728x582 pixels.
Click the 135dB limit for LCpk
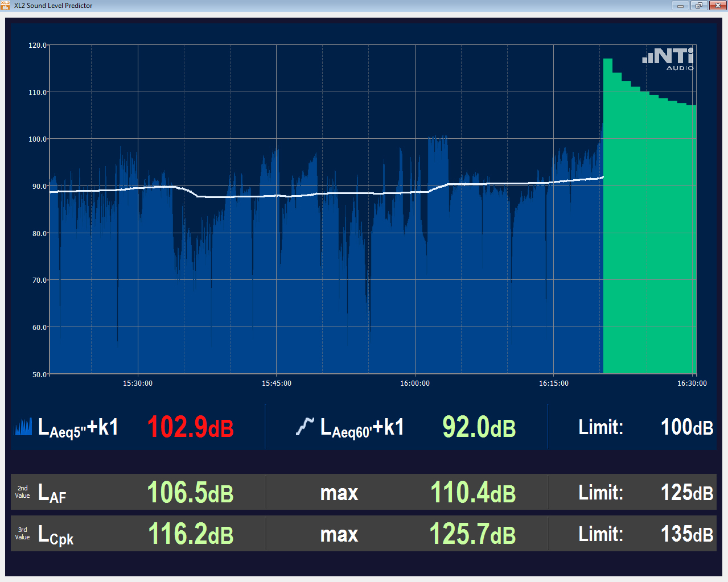(x=686, y=534)
